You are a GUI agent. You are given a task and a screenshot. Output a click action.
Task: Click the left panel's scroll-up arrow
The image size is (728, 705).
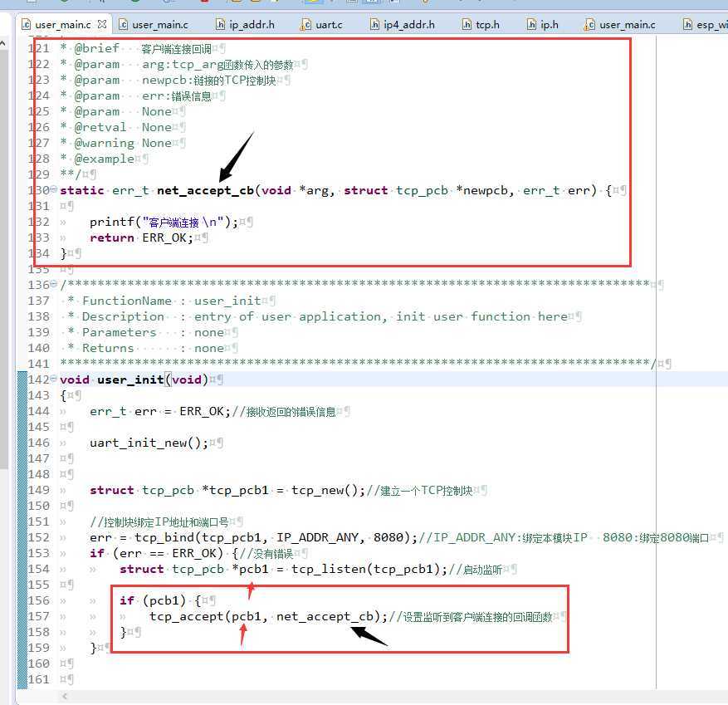coord(2,43)
